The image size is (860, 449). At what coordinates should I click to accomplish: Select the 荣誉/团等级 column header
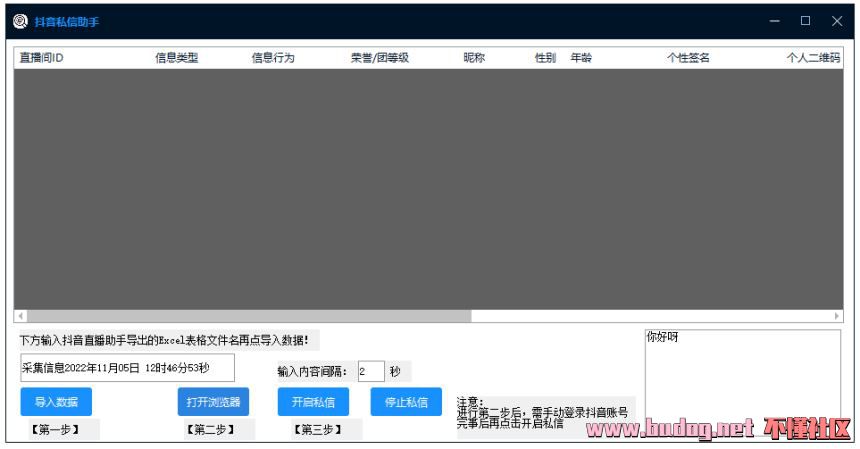click(380, 58)
